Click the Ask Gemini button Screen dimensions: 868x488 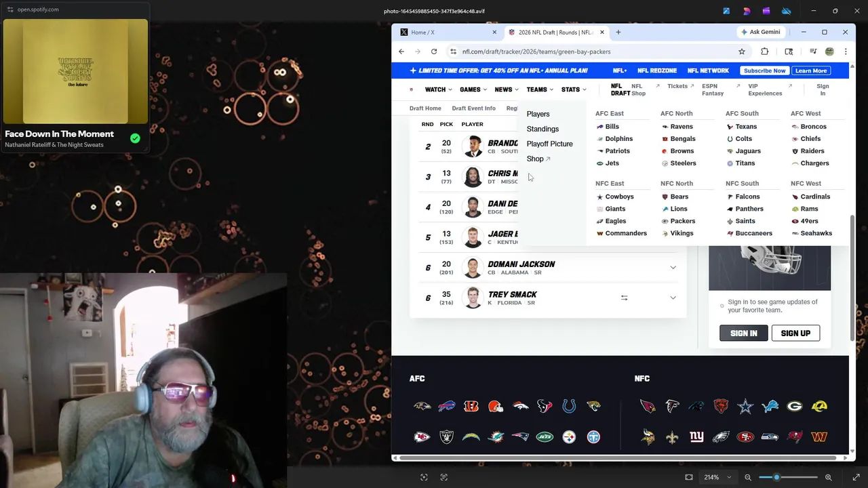[760, 32]
